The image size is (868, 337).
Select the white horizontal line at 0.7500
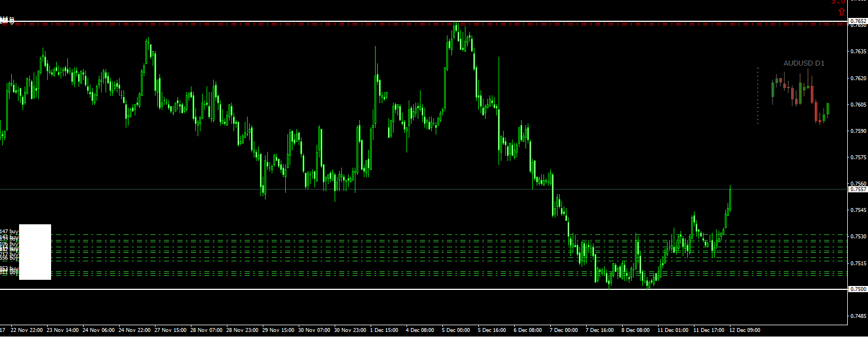click(x=424, y=289)
